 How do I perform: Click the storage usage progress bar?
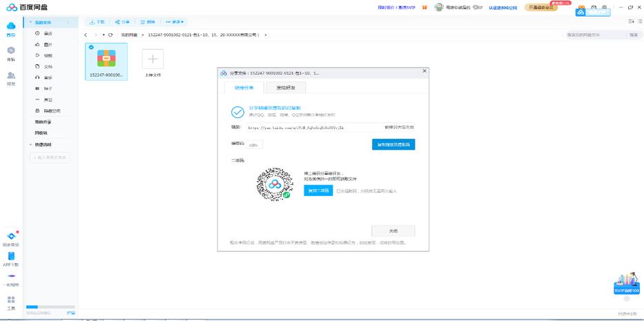(50, 307)
